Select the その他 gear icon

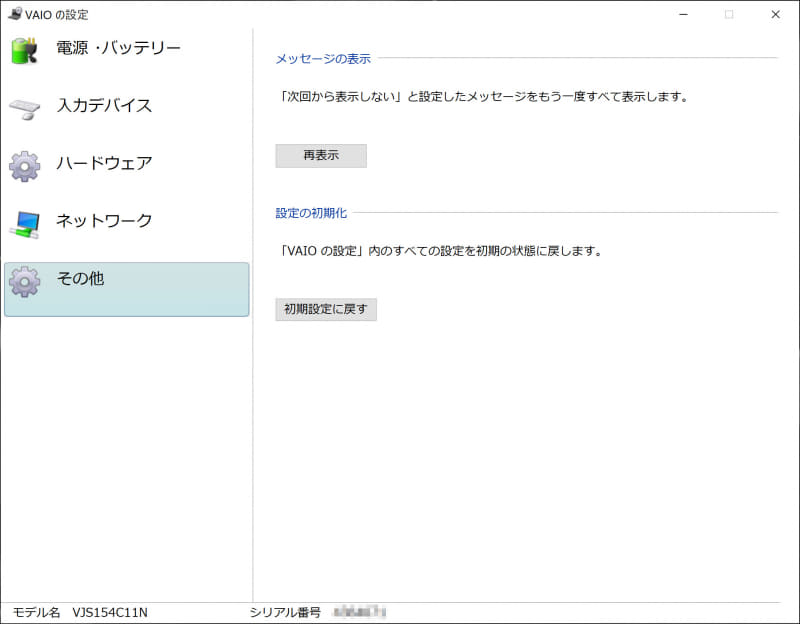pyautogui.click(x=25, y=280)
